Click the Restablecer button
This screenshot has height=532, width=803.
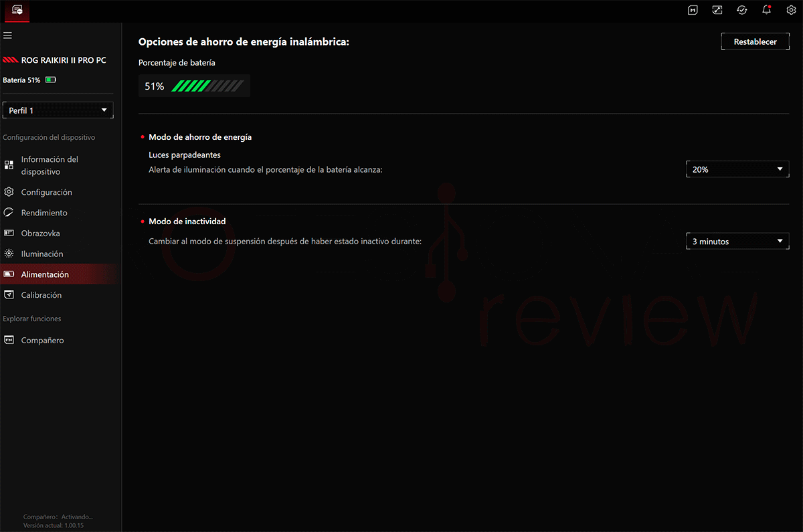[755, 41]
